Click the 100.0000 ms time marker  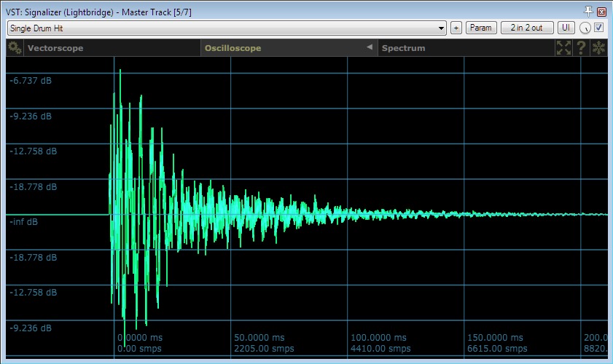point(379,338)
